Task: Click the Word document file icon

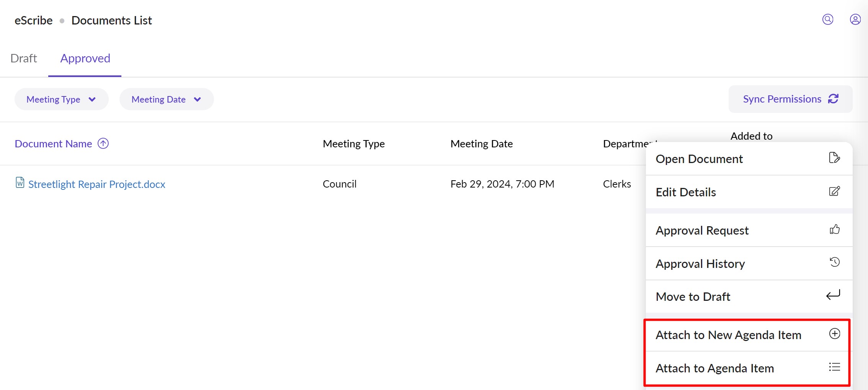Action: (x=20, y=183)
